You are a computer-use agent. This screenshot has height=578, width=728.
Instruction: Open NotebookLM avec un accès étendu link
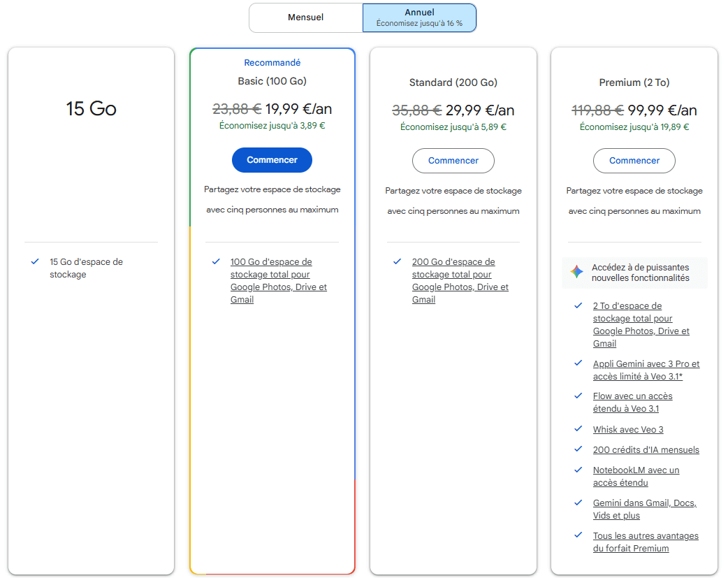(636, 476)
